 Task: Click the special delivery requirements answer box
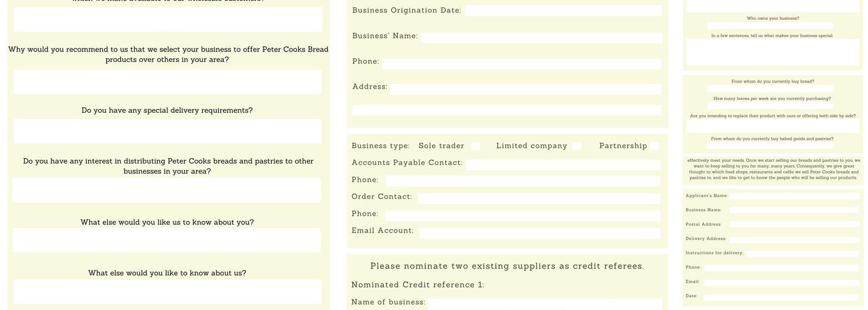167,131
